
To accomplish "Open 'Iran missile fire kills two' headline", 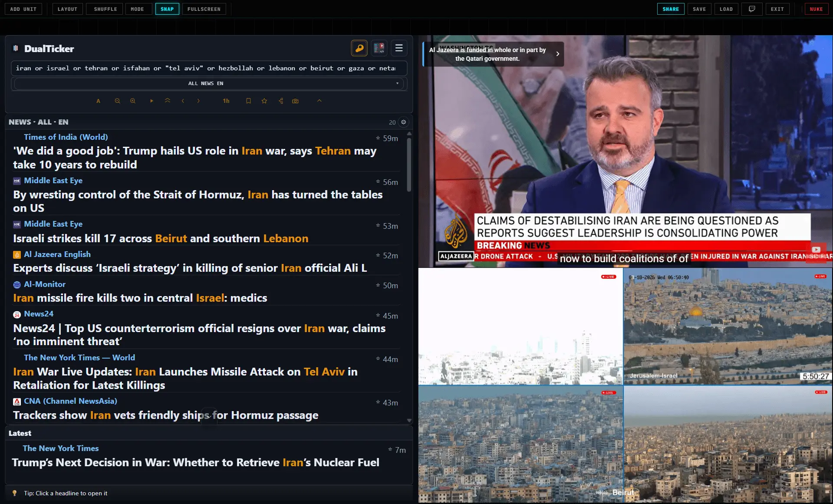I will coord(140,298).
